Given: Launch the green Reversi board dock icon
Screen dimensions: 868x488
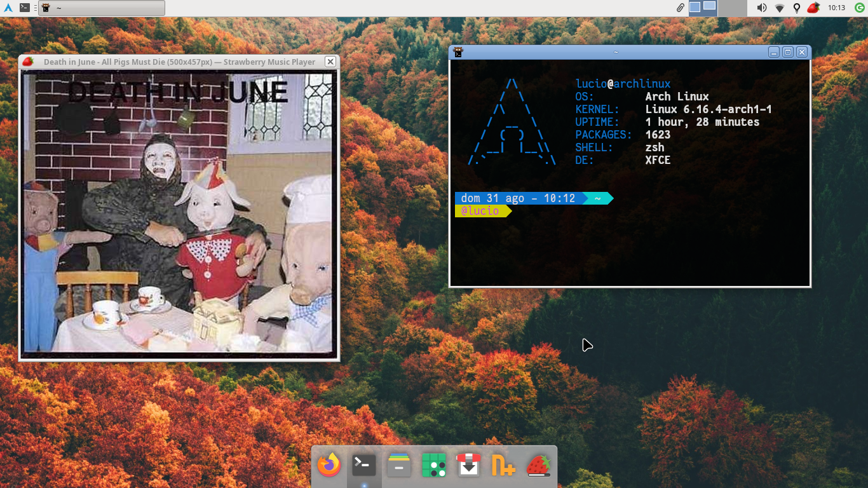Looking at the screenshot, I should click(x=434, y=465).
